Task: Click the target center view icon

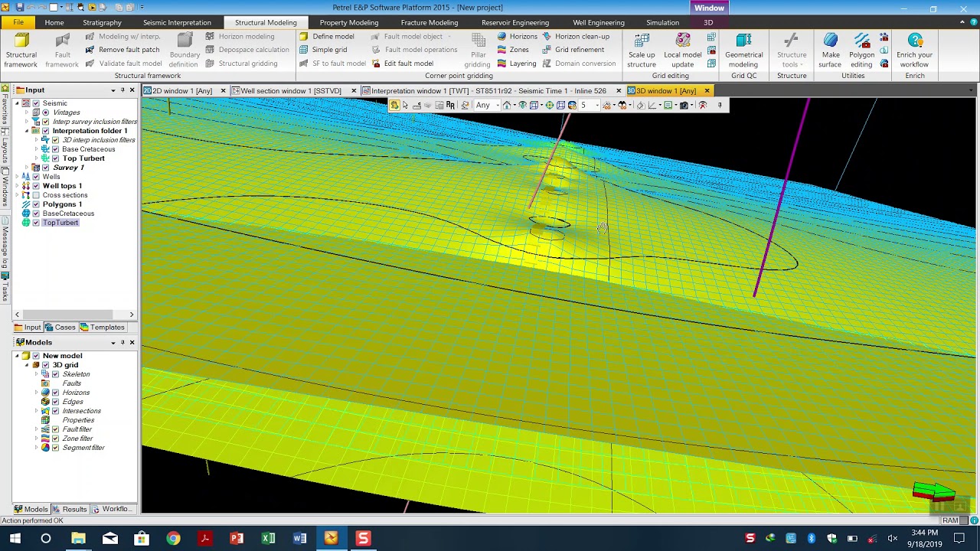Action: 550,105
